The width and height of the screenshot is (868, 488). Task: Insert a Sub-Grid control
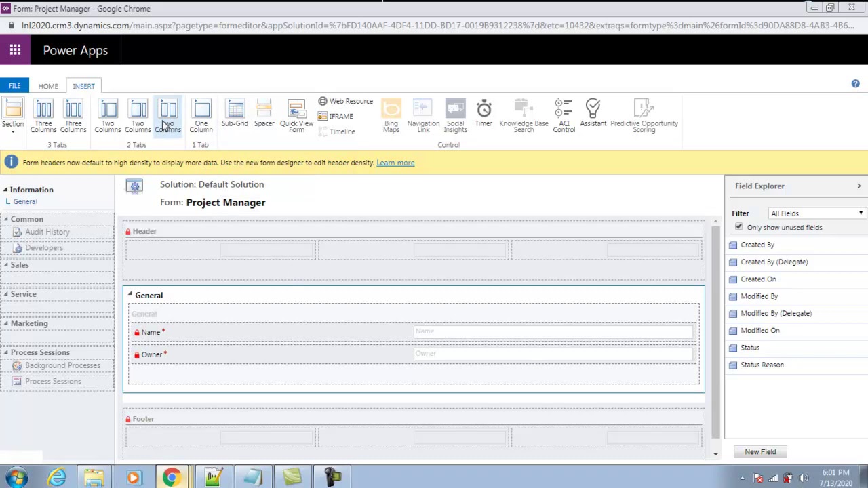tap(235, 113)
